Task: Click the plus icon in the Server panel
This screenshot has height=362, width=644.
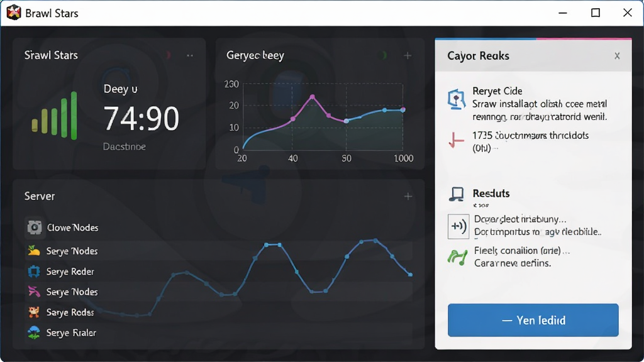Action: click(408, 197)
